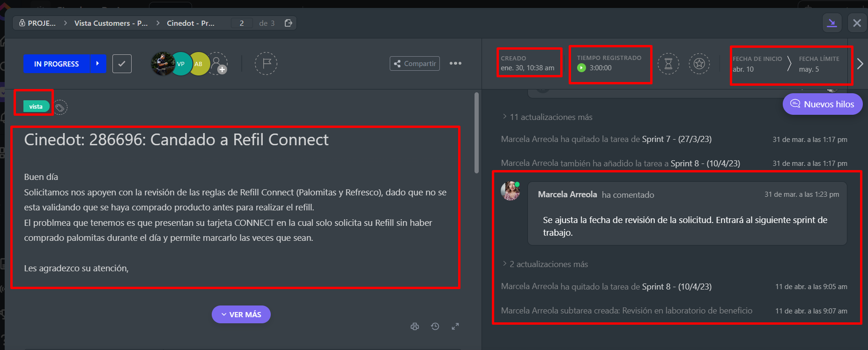Print the task description with printer icon
This screenshot has height=350, width=868.
415,327
